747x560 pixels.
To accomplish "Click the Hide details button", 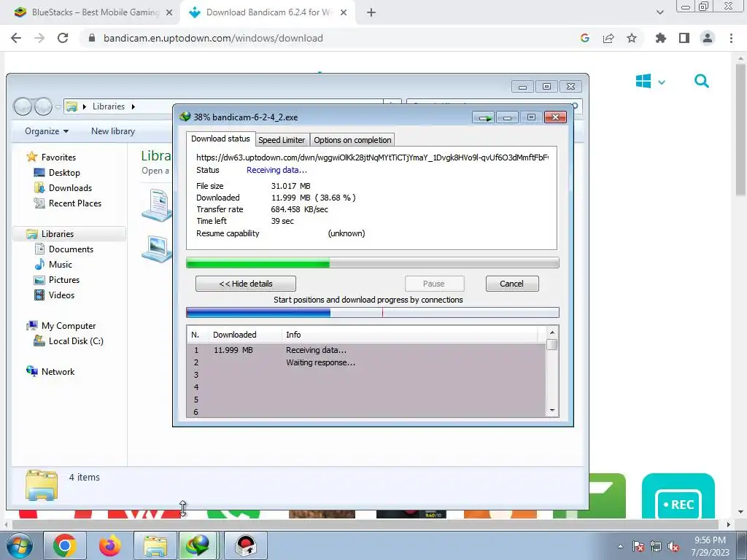I will pos(246,284).
